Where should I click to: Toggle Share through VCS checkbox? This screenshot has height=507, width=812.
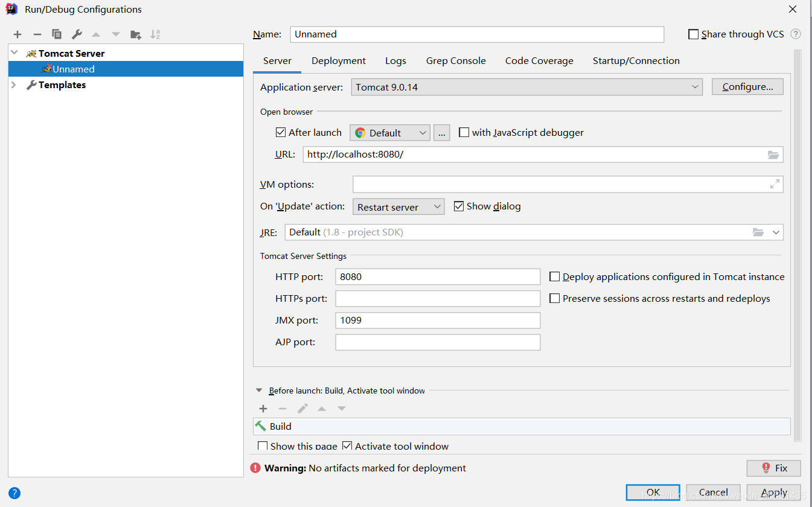click(x=693, y=34)
